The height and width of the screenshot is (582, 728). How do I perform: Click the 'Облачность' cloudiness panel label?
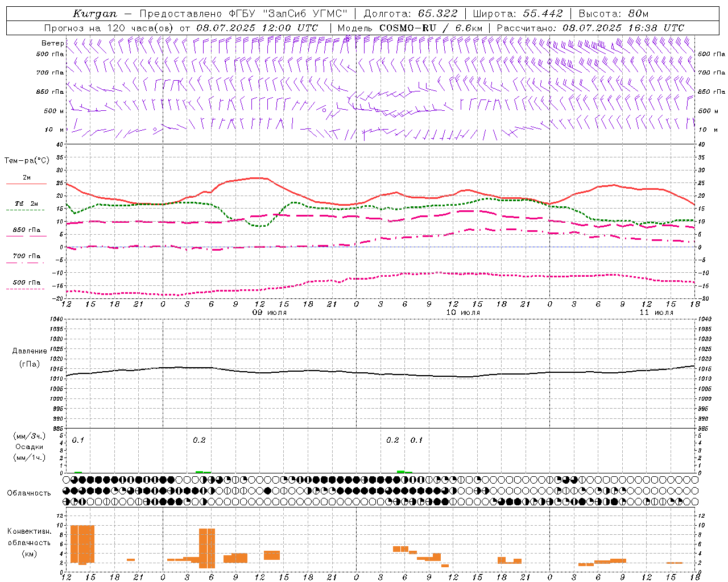29,493
